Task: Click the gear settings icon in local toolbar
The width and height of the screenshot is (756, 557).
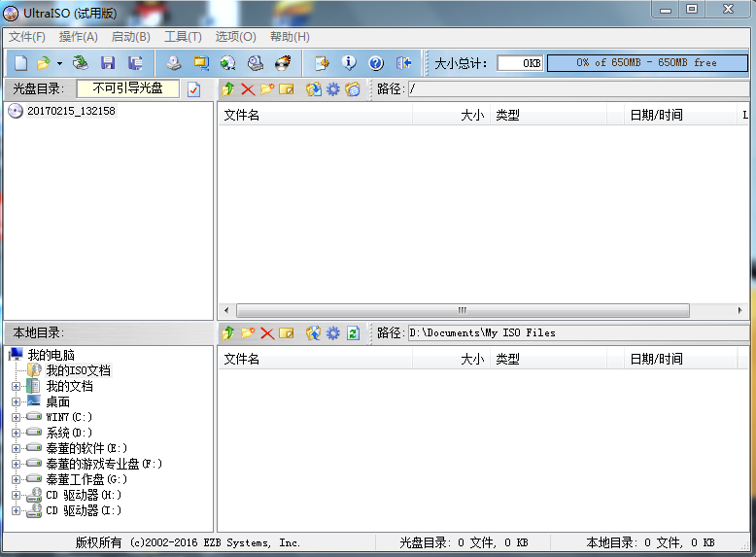Action: coord(333,332)
